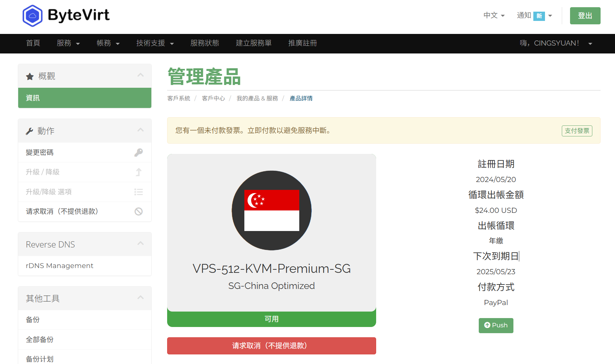Click the Singapore flag image
Viewport: 615px width, 364px height.
point(271,210)
